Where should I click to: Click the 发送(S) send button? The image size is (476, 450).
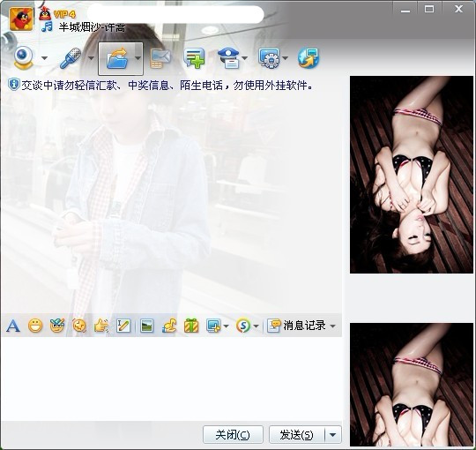(296, 434)
